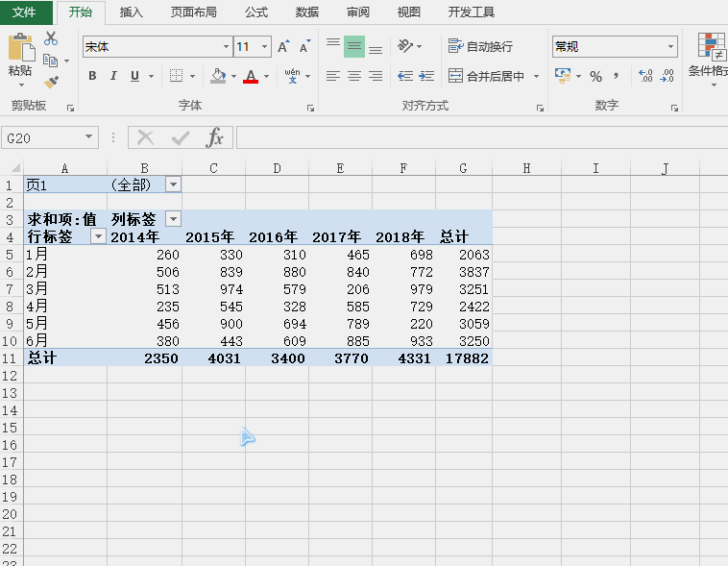
Task: Click the fx insert function icon
Action: point(215,137)
